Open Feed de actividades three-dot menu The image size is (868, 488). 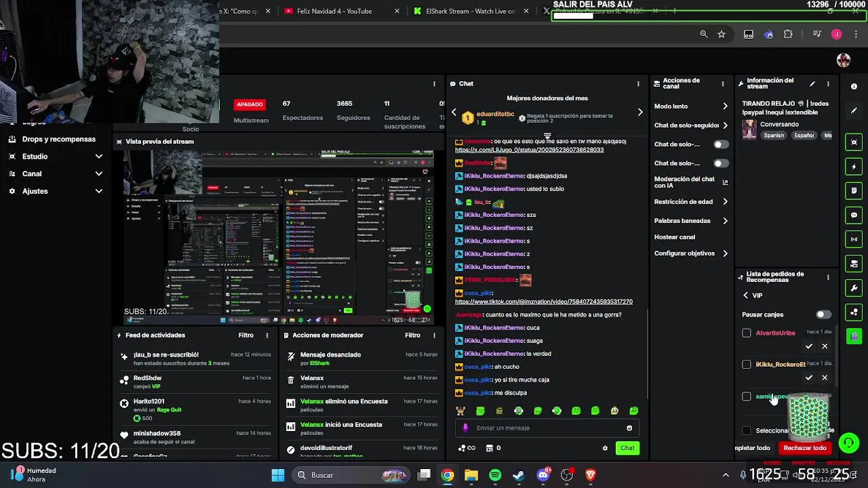click(x=267, y=335)
